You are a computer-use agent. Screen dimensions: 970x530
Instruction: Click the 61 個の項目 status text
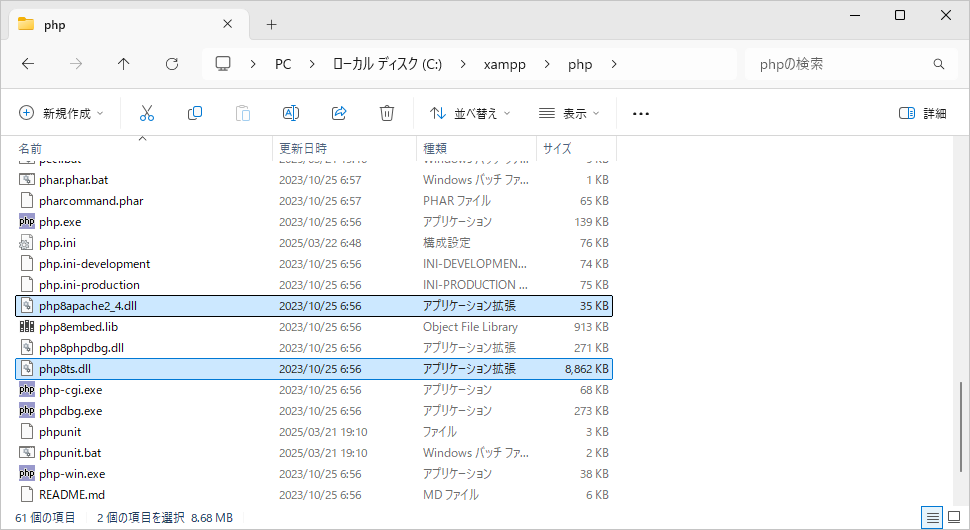pyautogui.click(x=45, y=518)
